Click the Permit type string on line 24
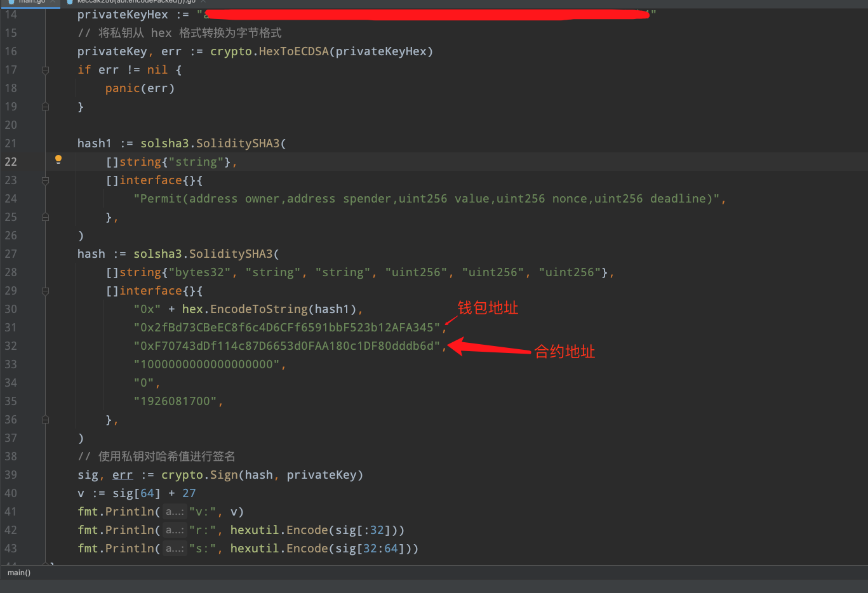The width and height of the screenshot is (868, 593). (x=426, y=199)
